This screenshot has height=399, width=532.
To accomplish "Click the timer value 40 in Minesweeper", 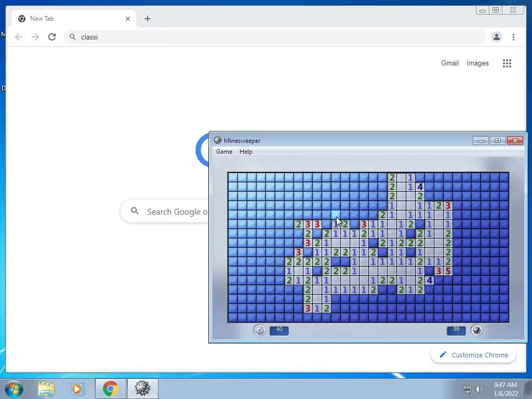I will pyautogui.click(x=279, y=330).
